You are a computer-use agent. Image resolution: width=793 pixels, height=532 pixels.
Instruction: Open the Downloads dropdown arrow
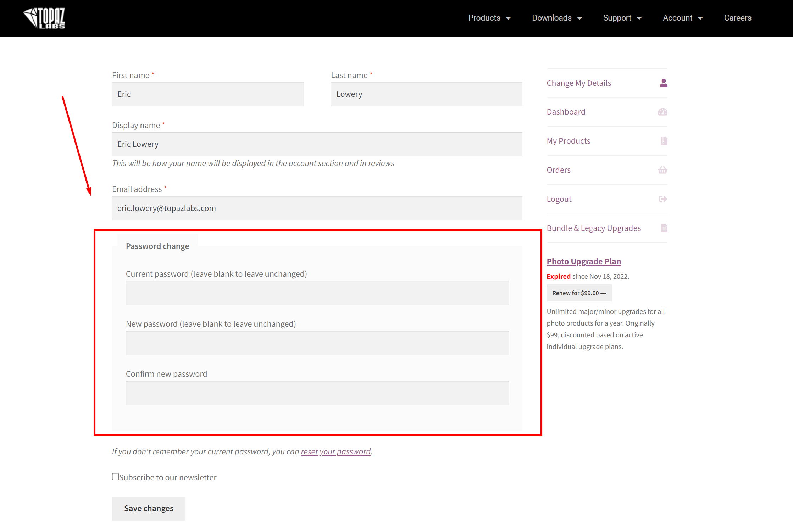pos(579,18)
